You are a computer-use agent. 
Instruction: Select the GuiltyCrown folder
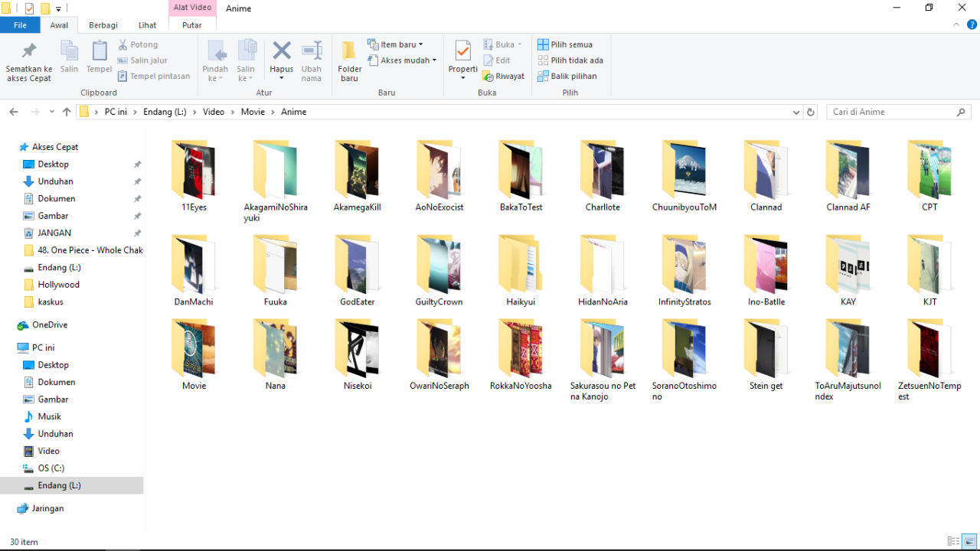(439, 271)
